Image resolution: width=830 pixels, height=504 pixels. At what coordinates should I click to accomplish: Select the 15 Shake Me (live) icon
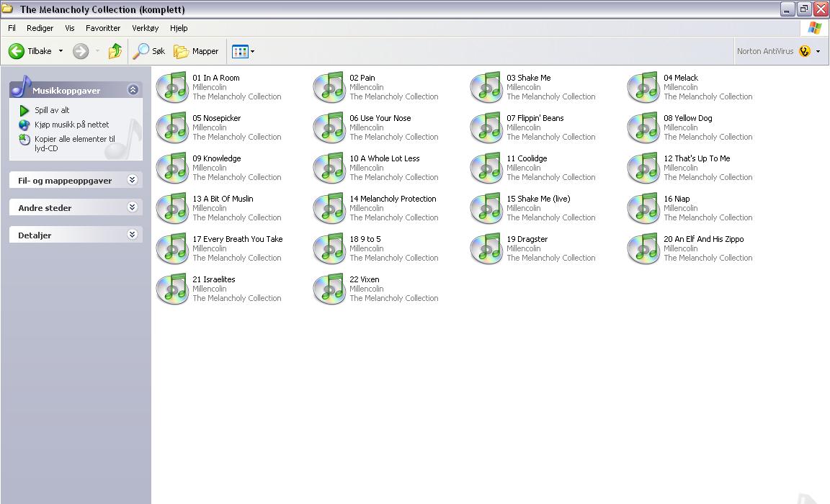point(486,208)
